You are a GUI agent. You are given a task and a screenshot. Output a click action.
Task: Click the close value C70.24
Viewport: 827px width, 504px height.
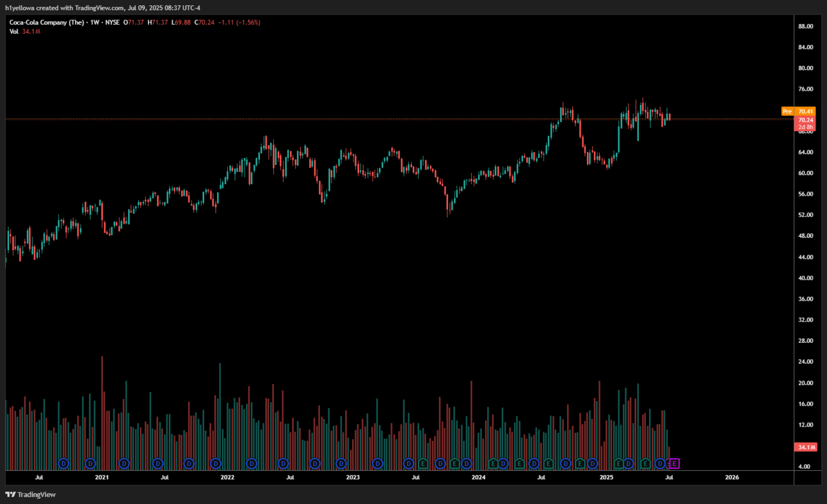click(205, 22)
